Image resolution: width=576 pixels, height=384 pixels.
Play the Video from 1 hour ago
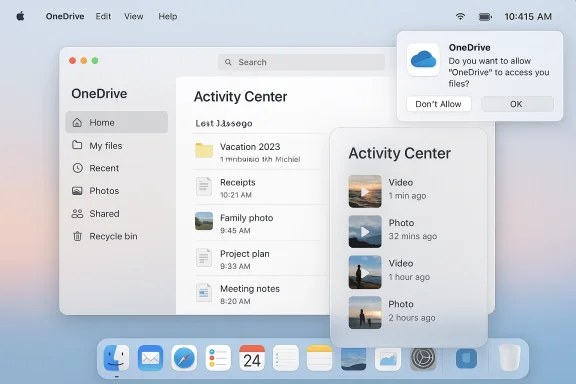(365, 272)
